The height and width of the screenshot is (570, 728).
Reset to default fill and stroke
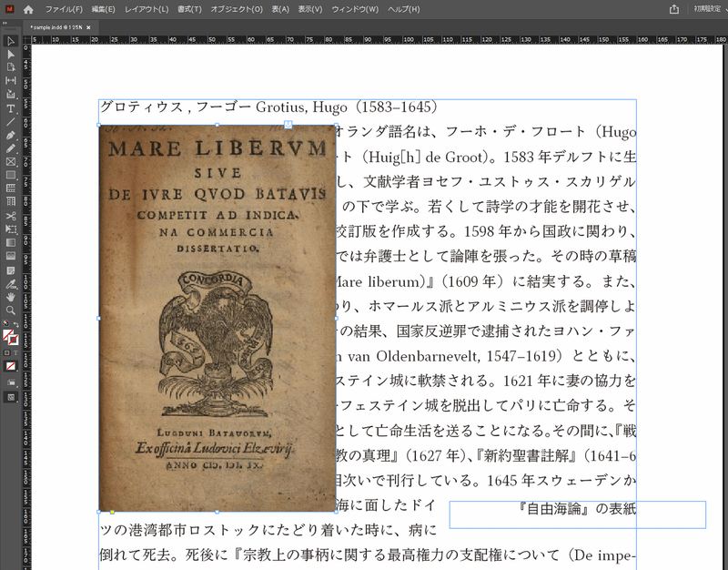click(5, 323)
